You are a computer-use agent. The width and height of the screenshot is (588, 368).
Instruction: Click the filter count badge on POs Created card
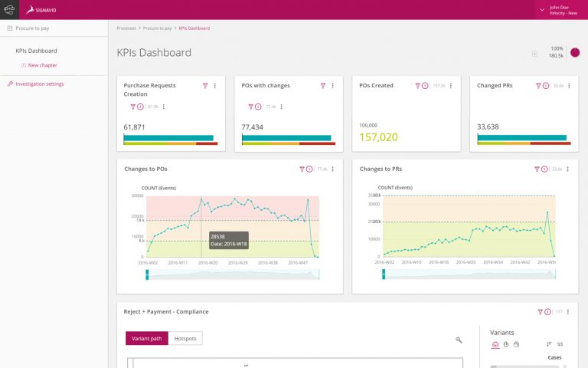coord(425,86)
